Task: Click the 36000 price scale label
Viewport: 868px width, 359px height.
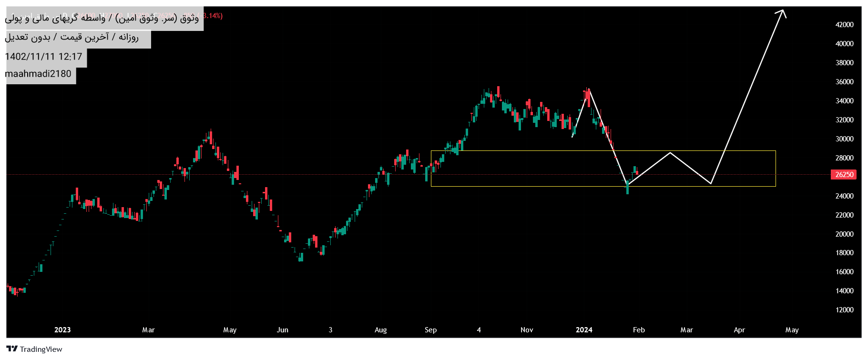Action: click(x=844, y=82)
